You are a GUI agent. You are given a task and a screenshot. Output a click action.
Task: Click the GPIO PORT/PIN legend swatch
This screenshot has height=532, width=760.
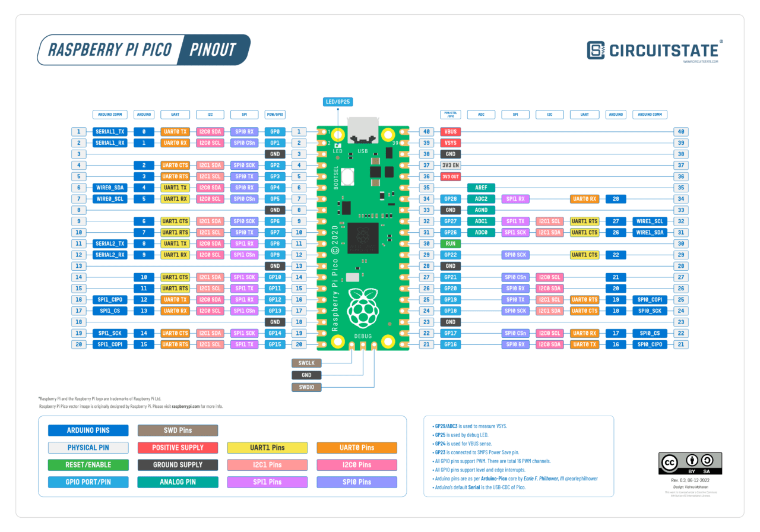88,482
